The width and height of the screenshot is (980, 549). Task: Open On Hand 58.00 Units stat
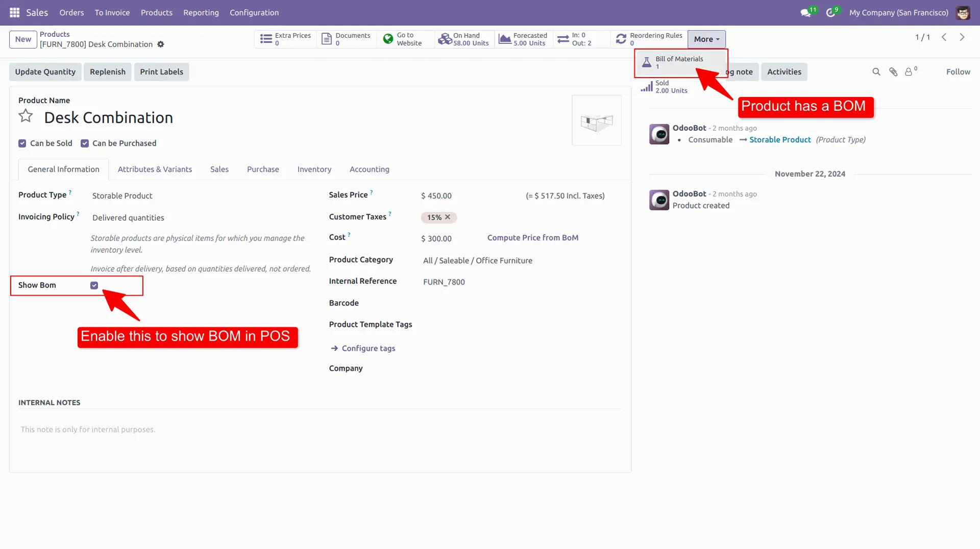464,39
